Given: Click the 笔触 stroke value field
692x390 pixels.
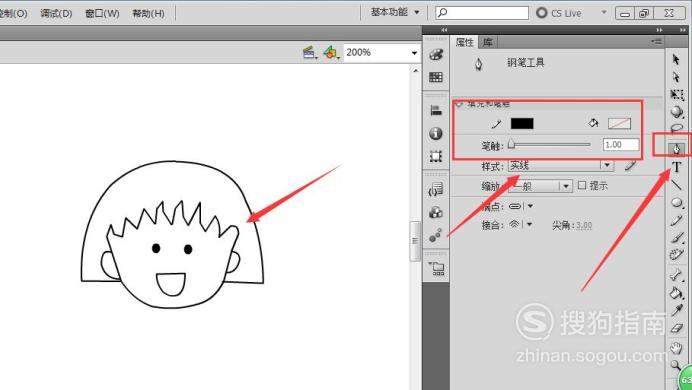Looking at the screenshot, I should [621, 144].
